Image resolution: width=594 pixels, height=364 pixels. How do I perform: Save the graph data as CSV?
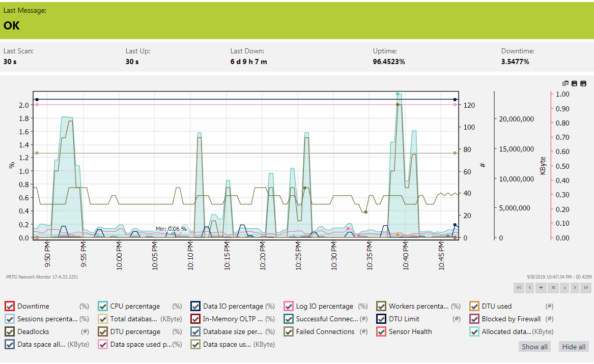[x=583, y=83]
